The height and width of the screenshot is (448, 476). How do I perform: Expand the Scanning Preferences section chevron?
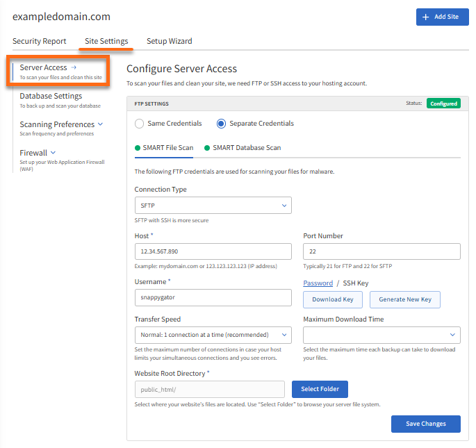[x=101, y=124]
